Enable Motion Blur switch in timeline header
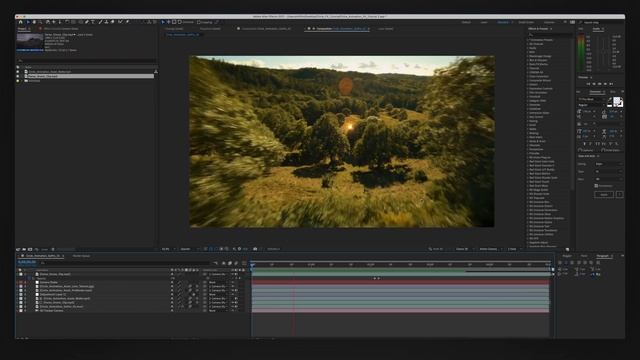This screenshot has height=360, width=640. click(x=236, y=263)
